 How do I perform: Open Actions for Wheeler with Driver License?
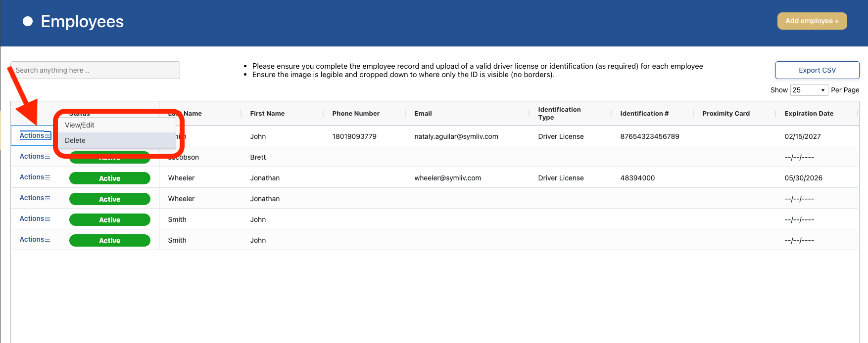click(x=35, y=177)
